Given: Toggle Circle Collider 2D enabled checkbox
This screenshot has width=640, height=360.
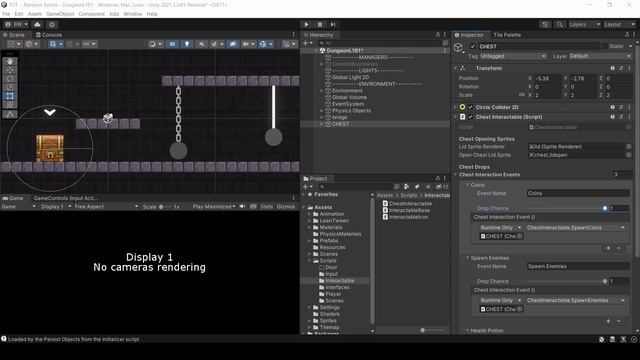Looking at the screenshot, I should pyautogui.click(x=471, y=107).
